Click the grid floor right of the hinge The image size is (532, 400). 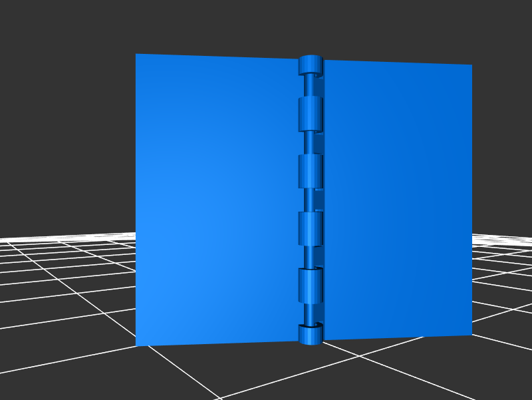point(502,280)
